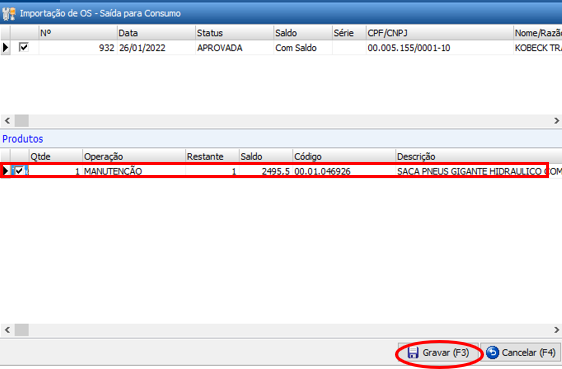Click the Operação column header
The width and height of the screenshot is (562, 369).
(134, 157)
